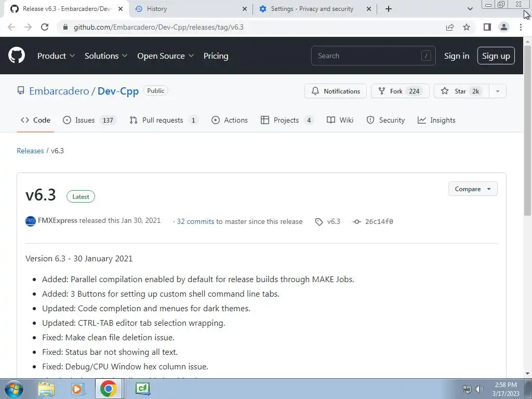Open the Actions tab
This screenshot has height=399, width=532.
[229, 120]
